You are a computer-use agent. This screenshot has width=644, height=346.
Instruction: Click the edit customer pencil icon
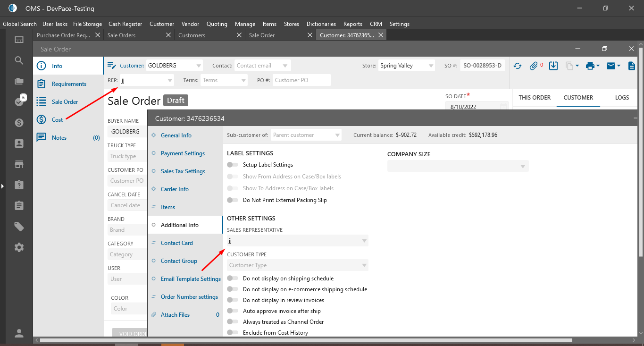pyautogui.click(x=112, y=66)
